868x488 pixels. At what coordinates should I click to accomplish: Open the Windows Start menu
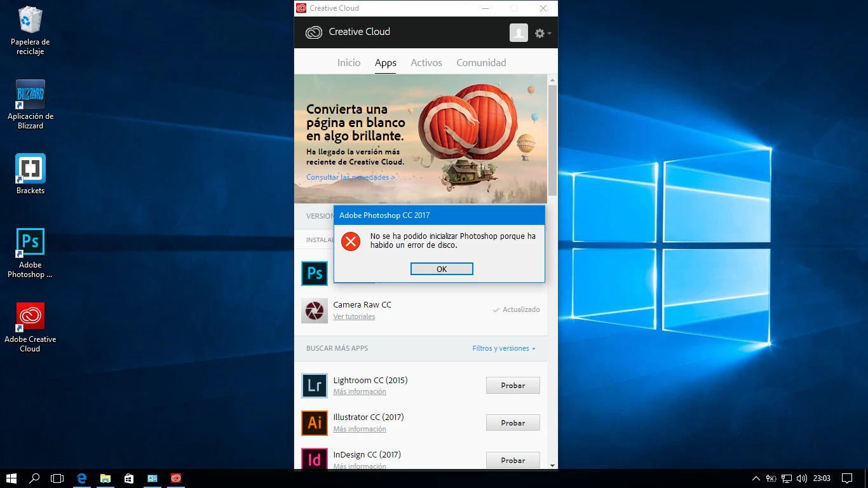click(11, 478)
